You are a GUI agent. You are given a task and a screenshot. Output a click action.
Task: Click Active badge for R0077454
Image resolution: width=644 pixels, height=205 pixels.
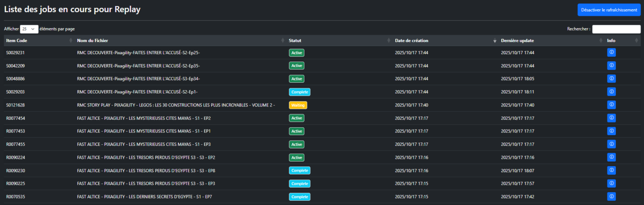(297, 118)
